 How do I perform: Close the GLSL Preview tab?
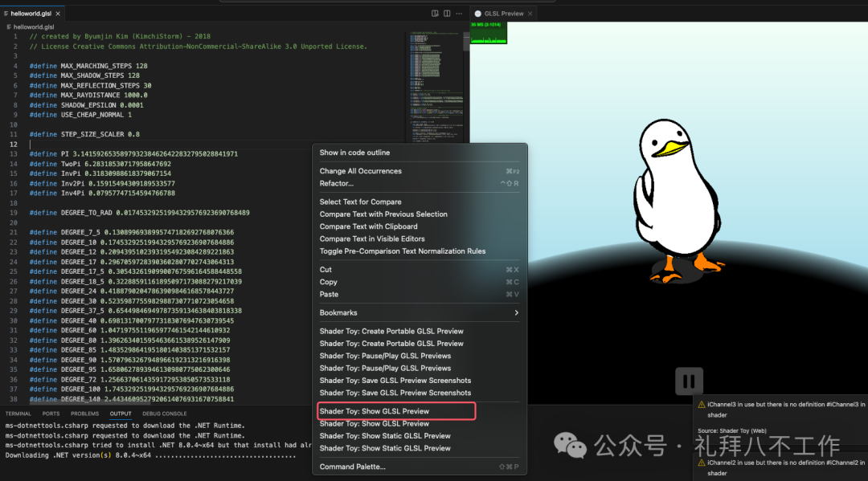click(530, 14)
